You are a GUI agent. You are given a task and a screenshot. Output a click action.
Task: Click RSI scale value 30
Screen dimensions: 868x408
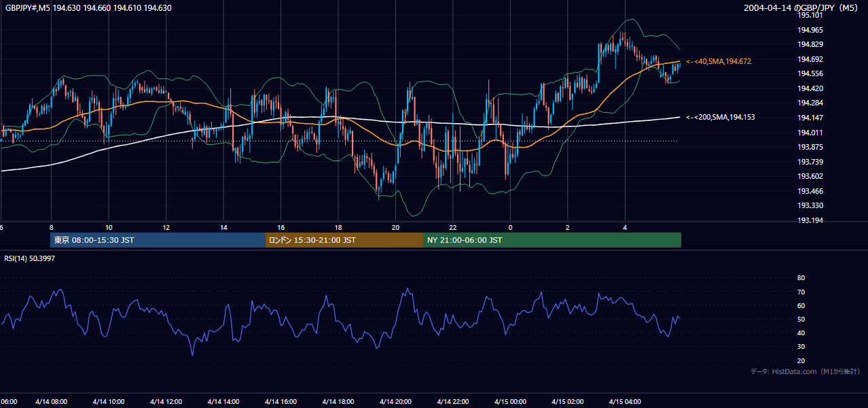point(801,347)
